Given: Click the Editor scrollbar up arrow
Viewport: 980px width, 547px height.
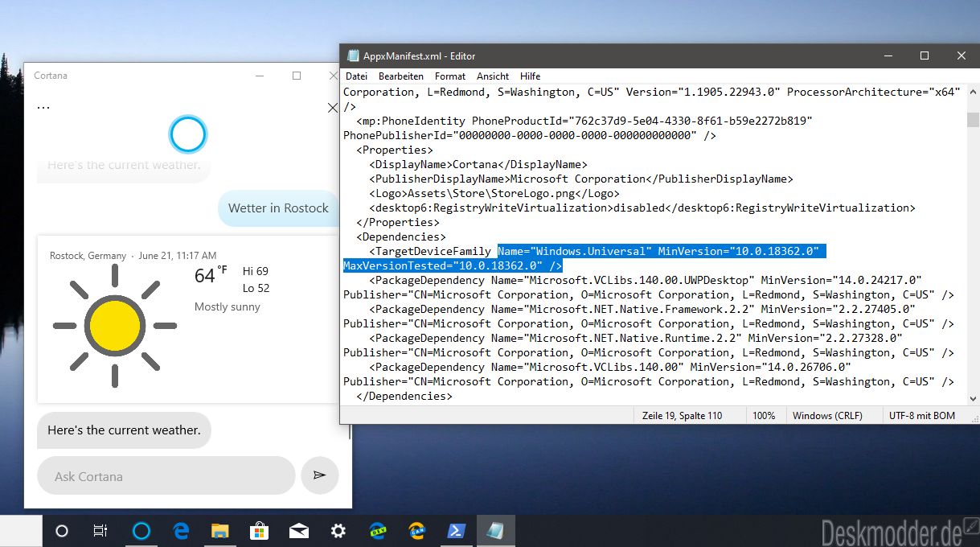Looking at the screenshot, I should click(973, 92).
